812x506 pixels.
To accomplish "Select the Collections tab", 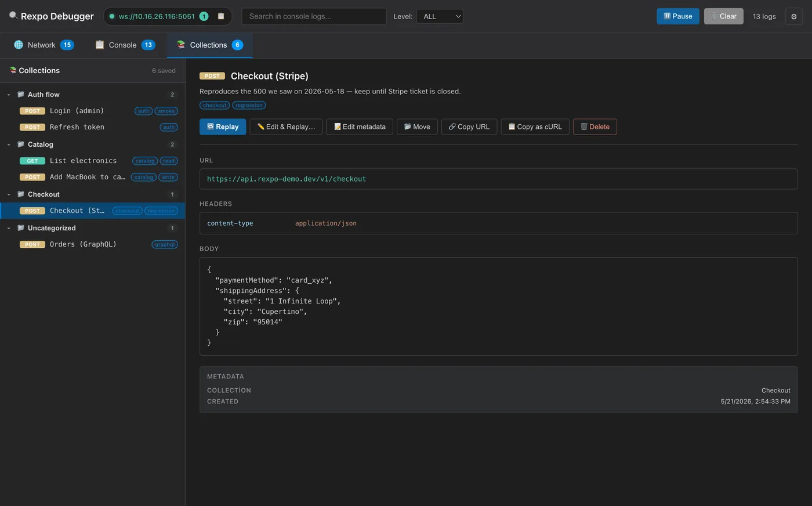I will [210, 45].
